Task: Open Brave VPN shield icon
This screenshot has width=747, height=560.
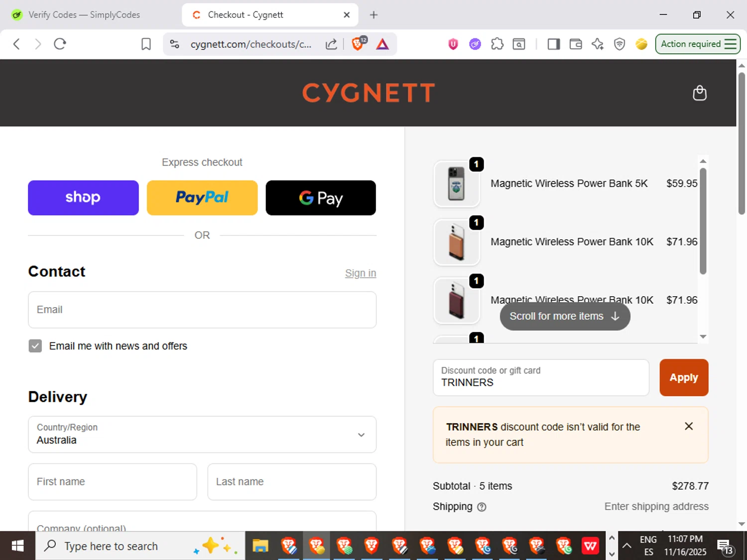Action: click(x=620, y=44)
